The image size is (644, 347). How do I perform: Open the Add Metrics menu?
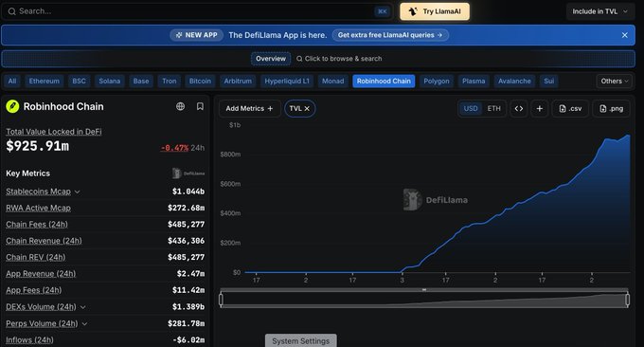[x=249, y=108]
